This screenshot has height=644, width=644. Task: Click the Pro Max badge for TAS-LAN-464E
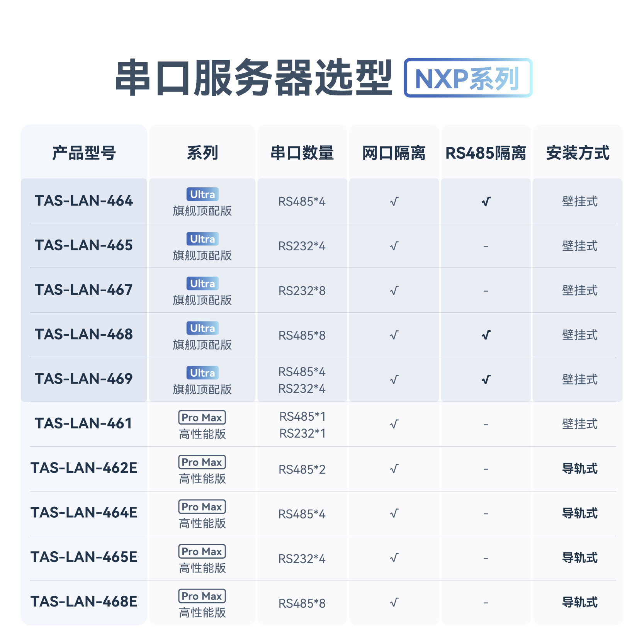click(x=202, y=506)
